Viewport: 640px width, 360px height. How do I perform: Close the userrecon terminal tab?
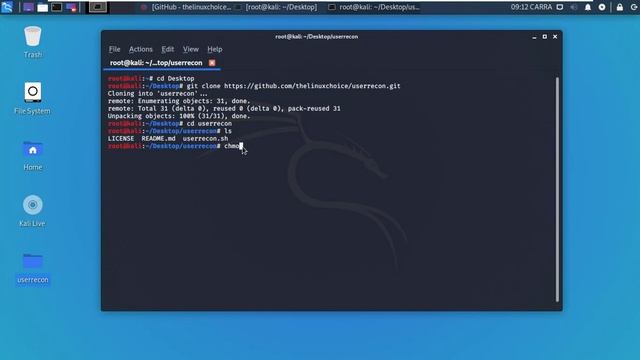[212, 63]
